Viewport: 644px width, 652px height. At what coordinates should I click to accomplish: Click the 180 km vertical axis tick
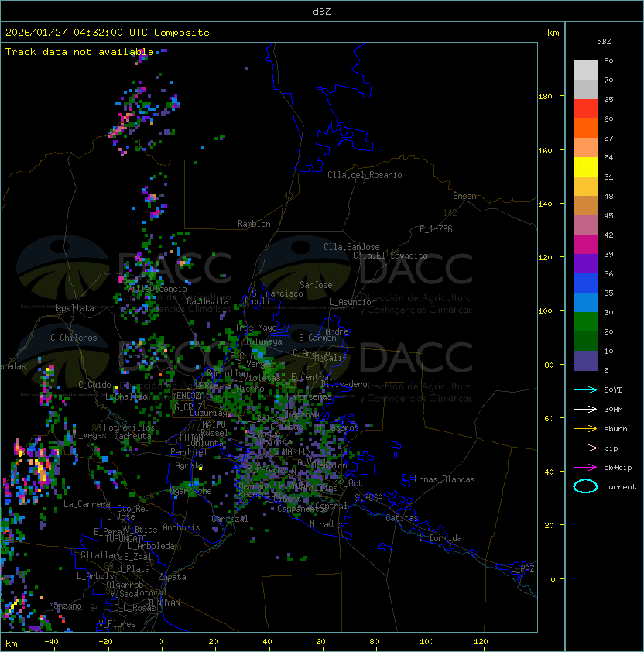click(545, 96)
